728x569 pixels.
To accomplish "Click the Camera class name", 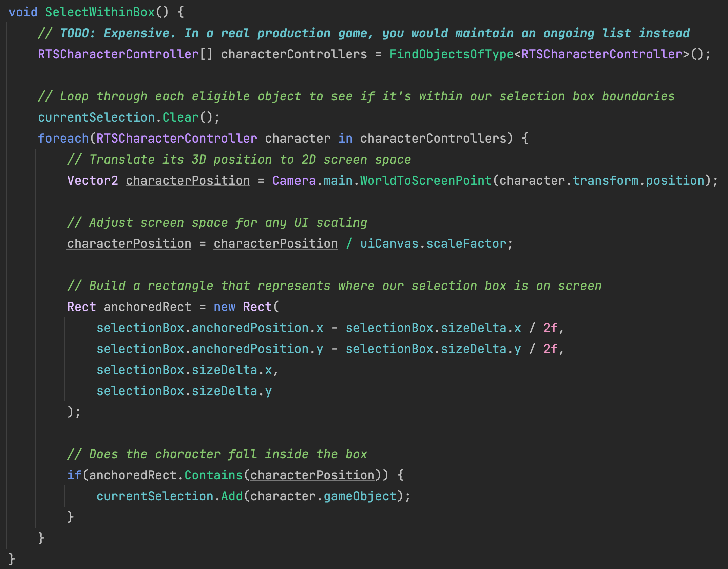I will tap(294, 181).
